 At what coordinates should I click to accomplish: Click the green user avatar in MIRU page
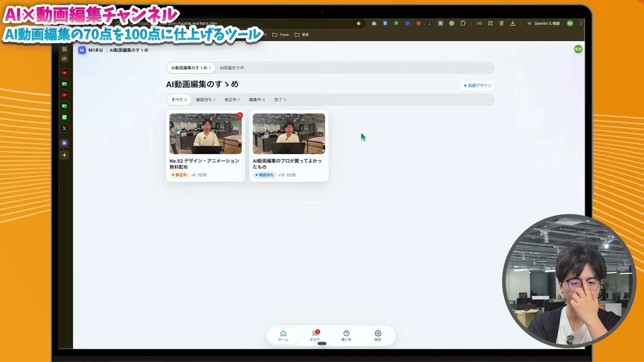pyautogui.click(x=578, y=49)
